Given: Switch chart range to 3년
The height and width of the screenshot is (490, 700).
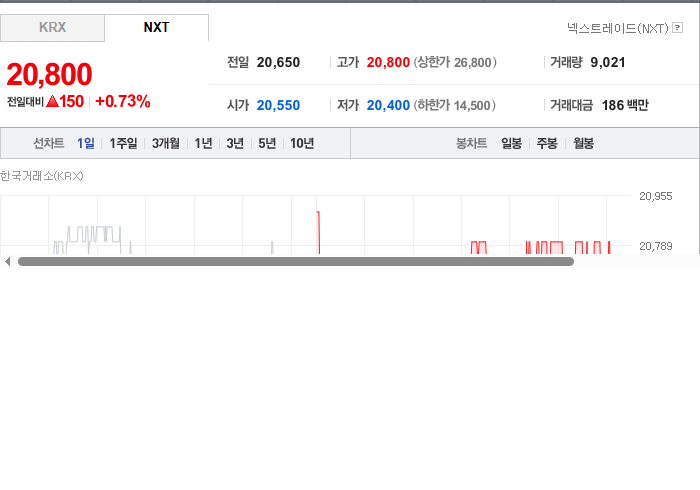Looking at the screenshot, I should [235, 143].
